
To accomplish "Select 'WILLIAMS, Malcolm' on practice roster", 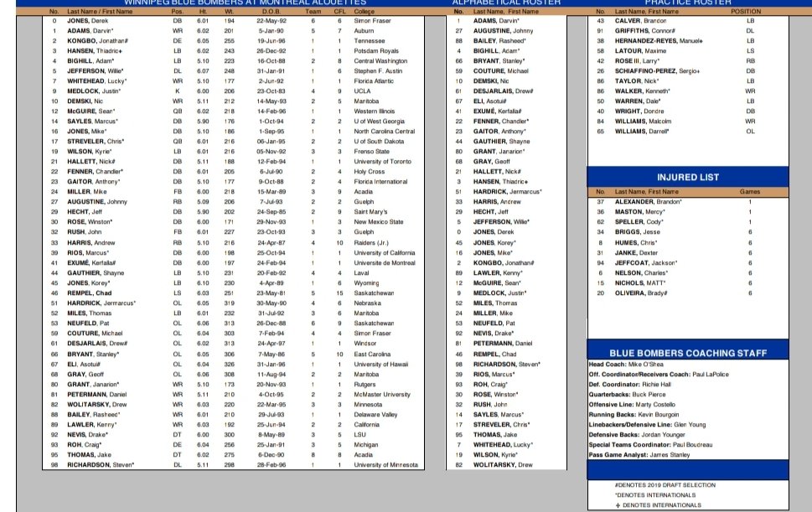I will (x=644, y=122).
